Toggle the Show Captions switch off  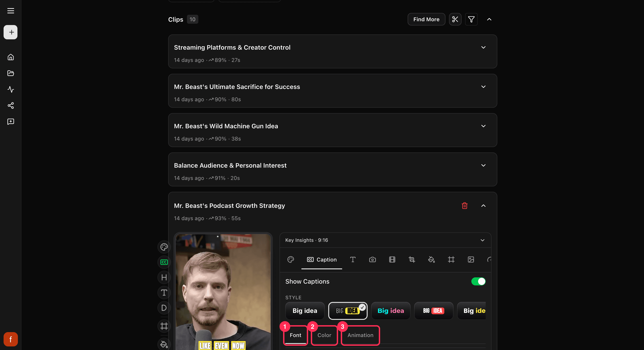478,282
